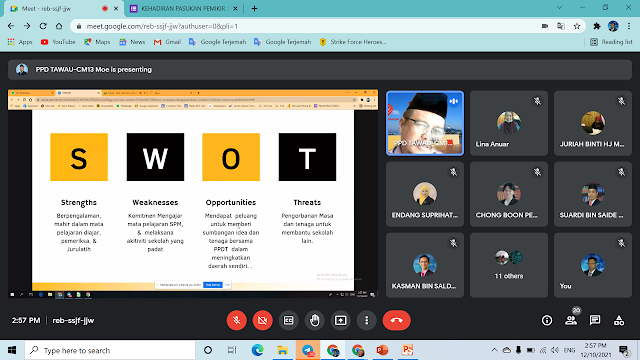Image resolution: width=640 pixels, height=360 pixels.
Task: Open Apps bookmark shortcut
Action: pos(20,42)
